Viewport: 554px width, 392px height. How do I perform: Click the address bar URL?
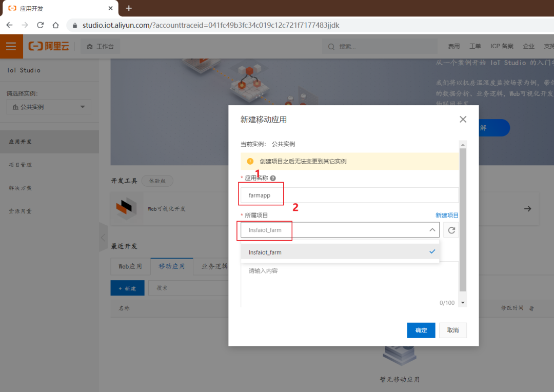pos(211,26)
